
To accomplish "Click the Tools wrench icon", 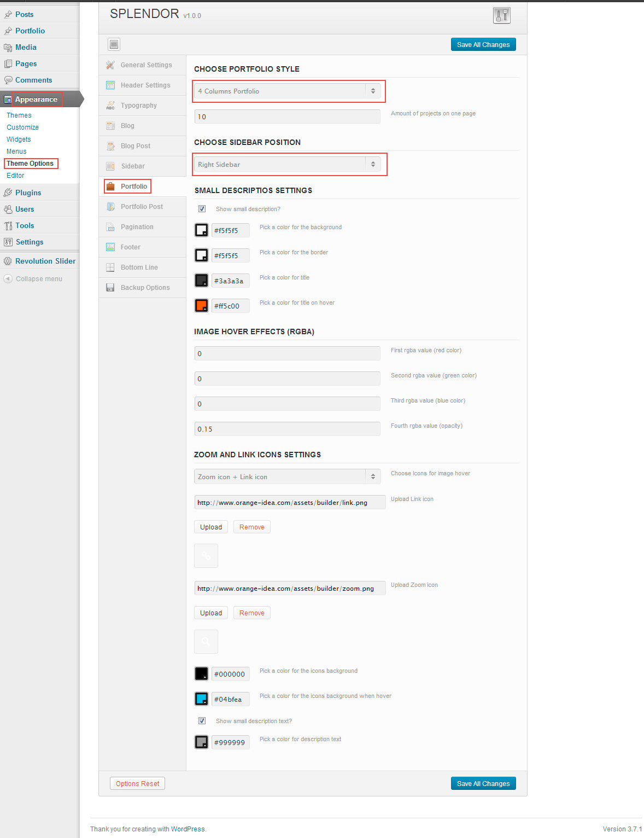I will click(x=8, y=226).
